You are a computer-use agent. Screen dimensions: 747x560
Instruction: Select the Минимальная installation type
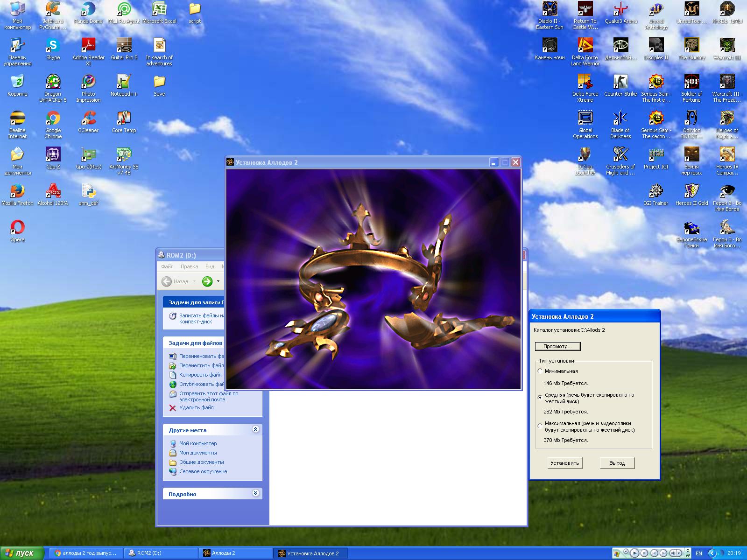(x=540, y=371)
